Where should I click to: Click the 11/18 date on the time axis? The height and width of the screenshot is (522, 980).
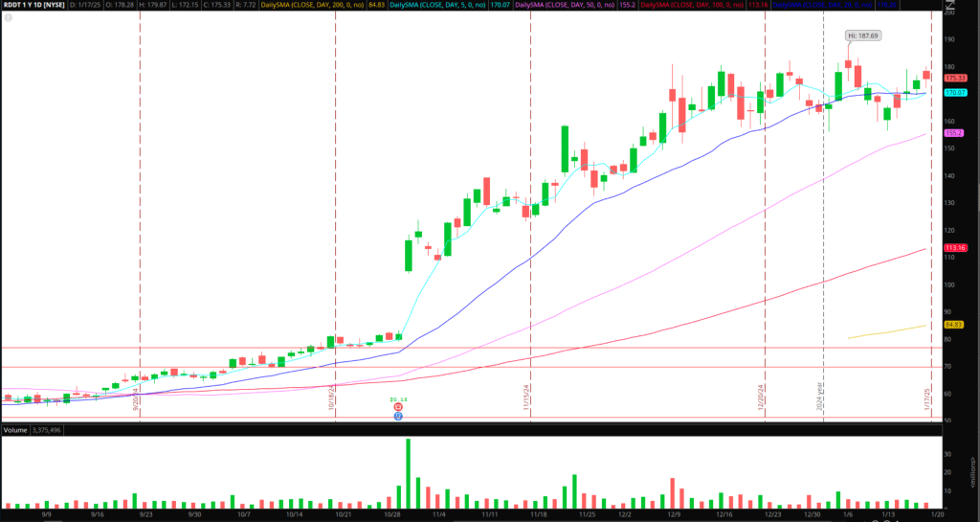(539, 514)
